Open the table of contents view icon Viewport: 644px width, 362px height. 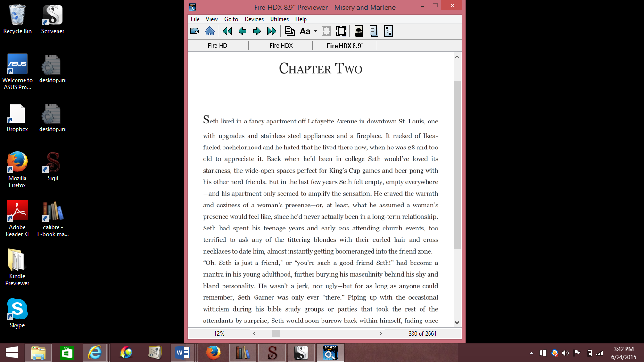click(x=388, y=31)
